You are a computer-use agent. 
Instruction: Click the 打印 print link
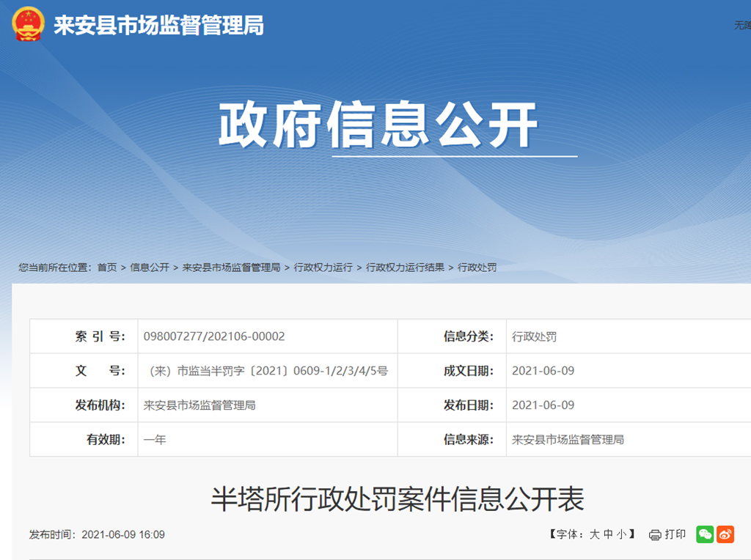click(x=675, y=534)
